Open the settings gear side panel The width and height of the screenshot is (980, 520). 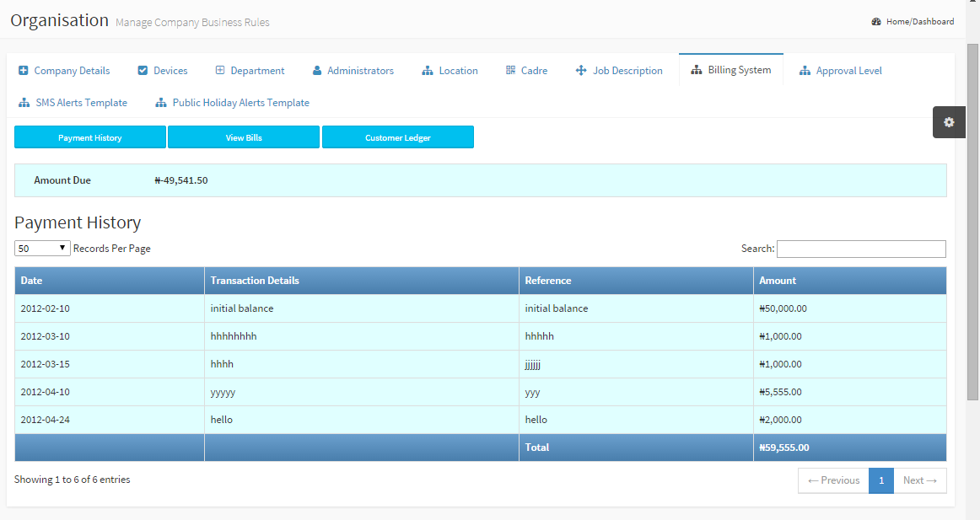tap(949, 122)
